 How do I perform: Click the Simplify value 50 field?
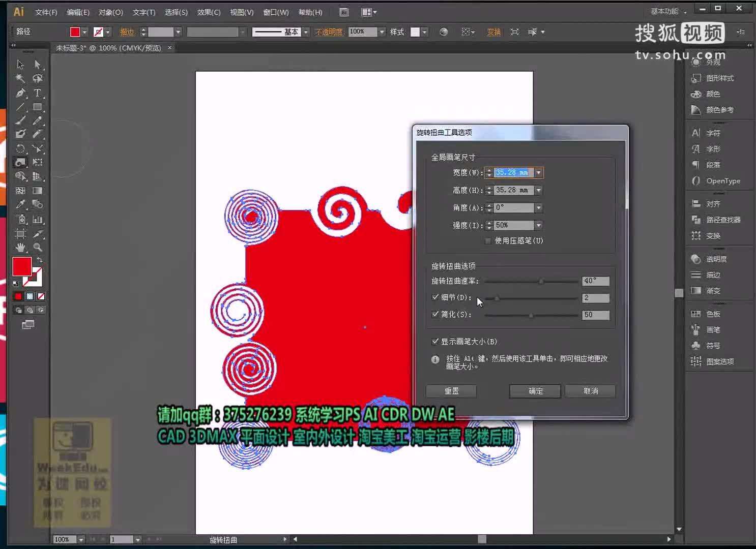[x=595, y=315]
